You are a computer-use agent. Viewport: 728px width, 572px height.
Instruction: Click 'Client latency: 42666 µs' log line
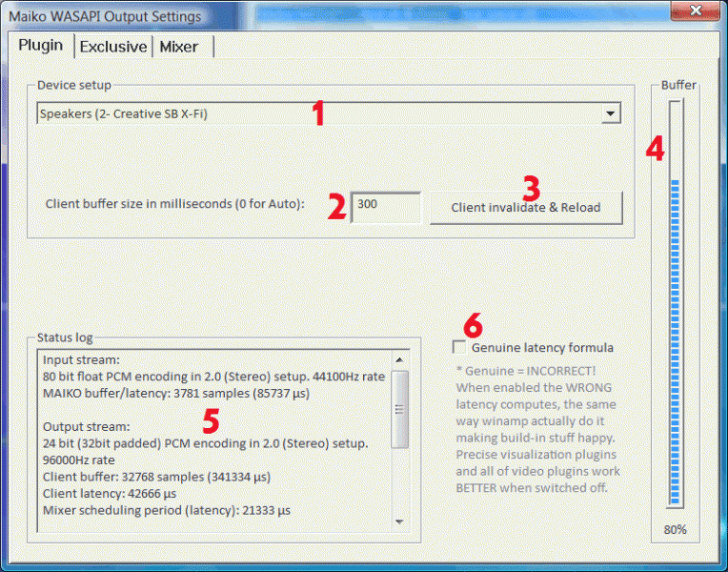[x=110, y=494]
